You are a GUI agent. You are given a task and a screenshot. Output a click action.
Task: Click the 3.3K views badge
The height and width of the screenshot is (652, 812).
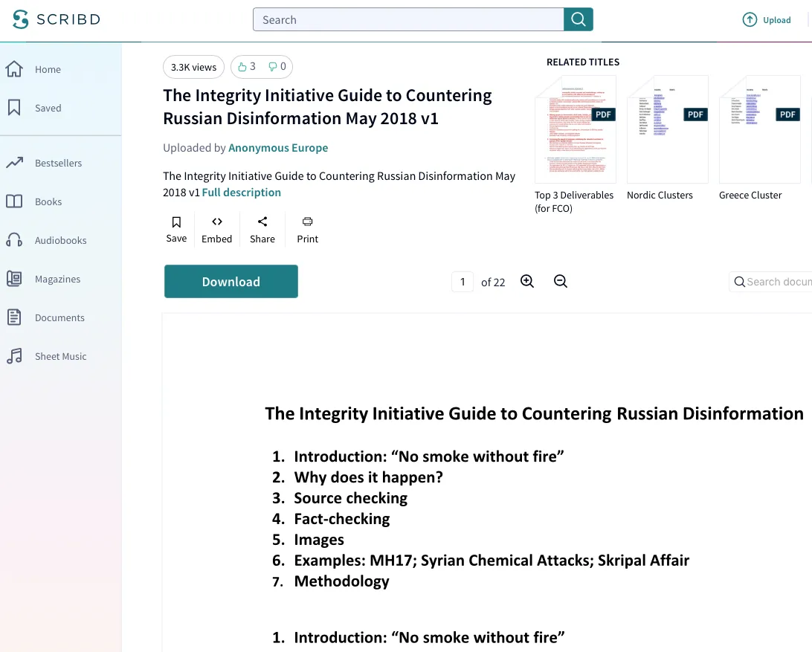pyautogui.click(x=193, y=67)
